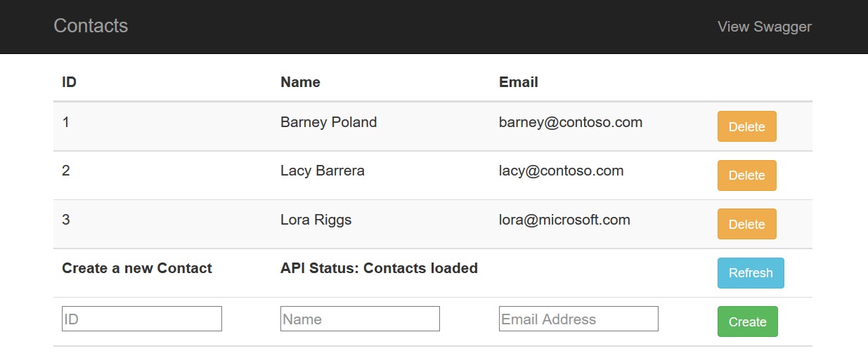This screenshot has width=868, height=358.
Task: Click the green Create button
Action: (747, 321)
